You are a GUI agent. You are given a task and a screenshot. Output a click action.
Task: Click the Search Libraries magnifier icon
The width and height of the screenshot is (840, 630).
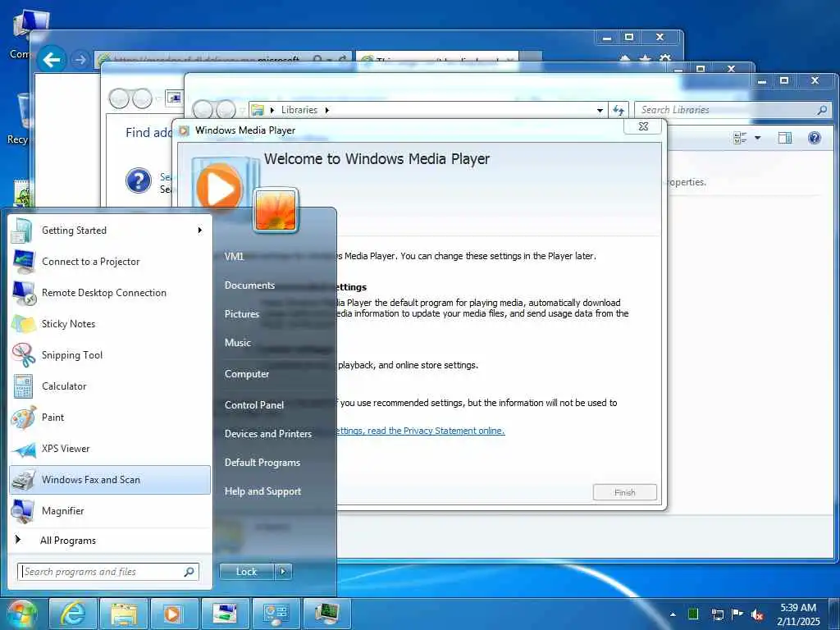[822, 110]
